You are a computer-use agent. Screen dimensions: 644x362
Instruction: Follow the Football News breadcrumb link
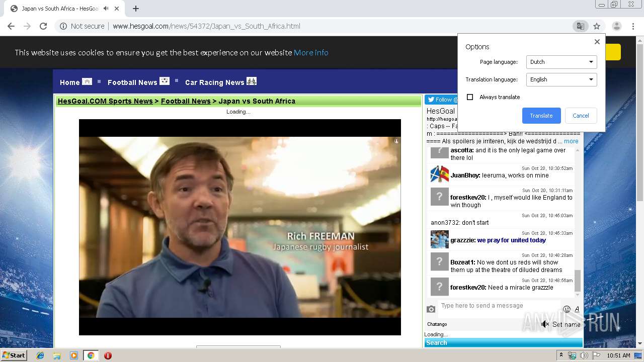pyautogui.click(x=186, y=101)
